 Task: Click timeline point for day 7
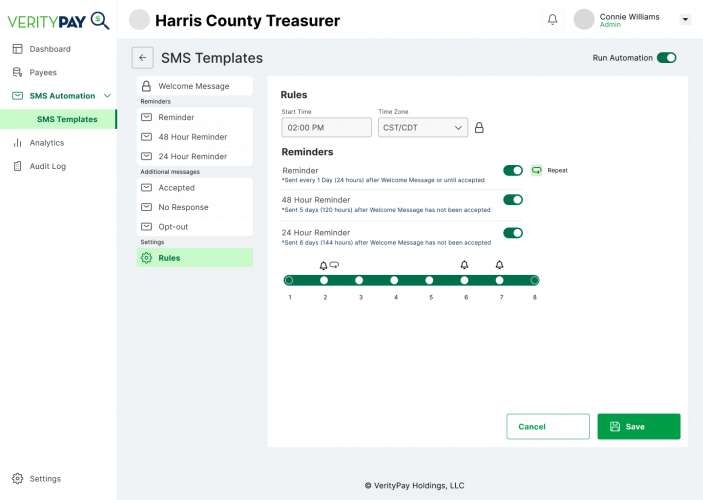click(x=499, y=280)
